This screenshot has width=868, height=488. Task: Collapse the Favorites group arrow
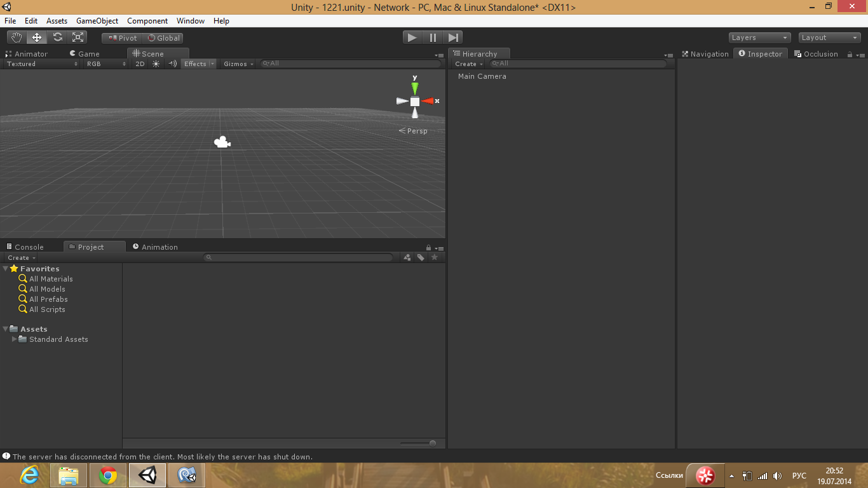(6, 268)
